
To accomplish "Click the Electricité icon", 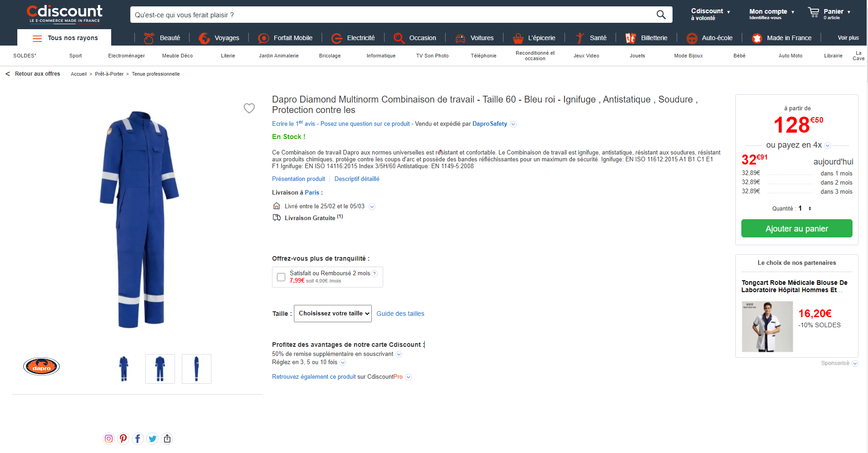I will point(336,38).
